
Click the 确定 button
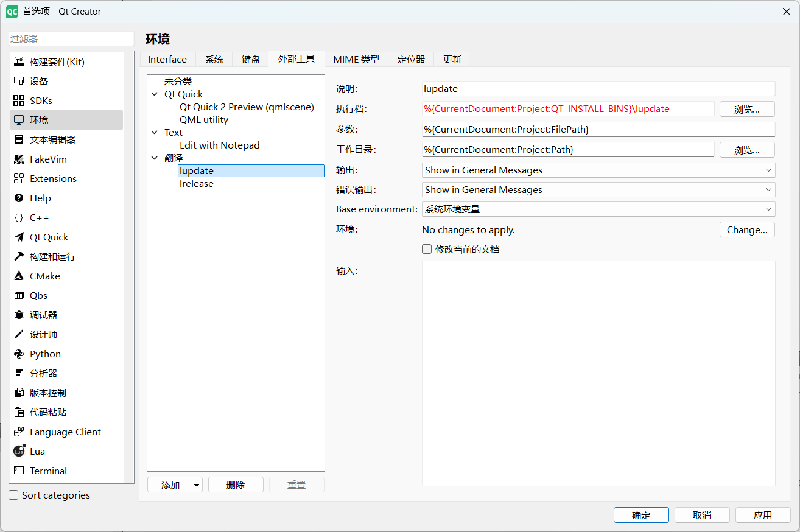tap(641, 515)
